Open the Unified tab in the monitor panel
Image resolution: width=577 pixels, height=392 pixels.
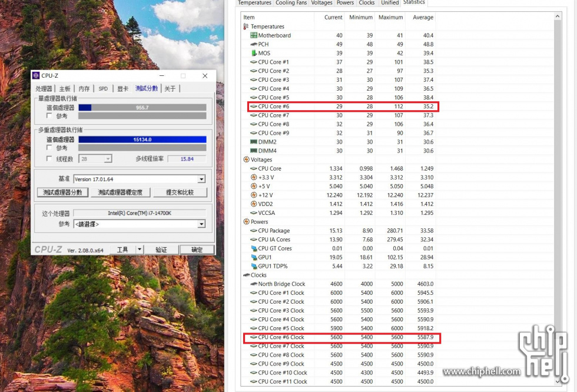pos(390,3)
